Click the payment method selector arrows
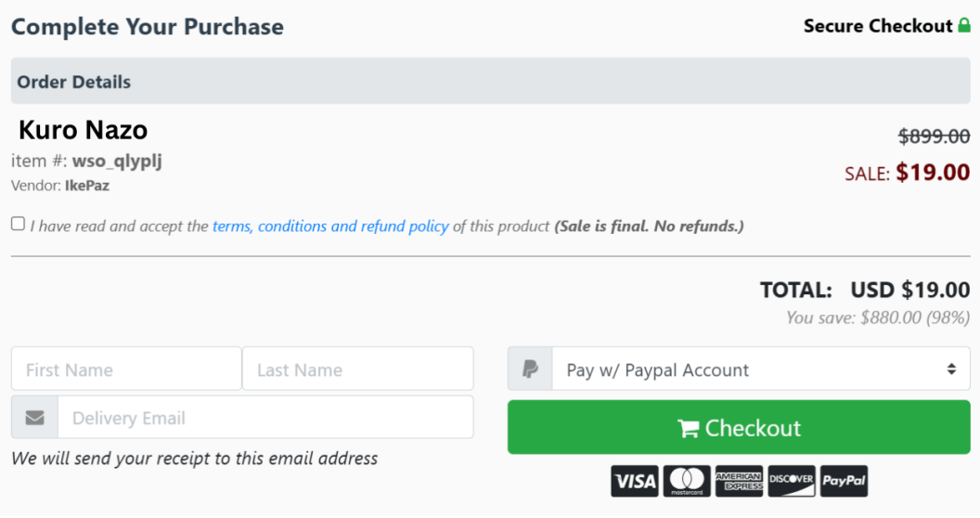The height and width of the screenshot is (518, 980). point(951,369)
